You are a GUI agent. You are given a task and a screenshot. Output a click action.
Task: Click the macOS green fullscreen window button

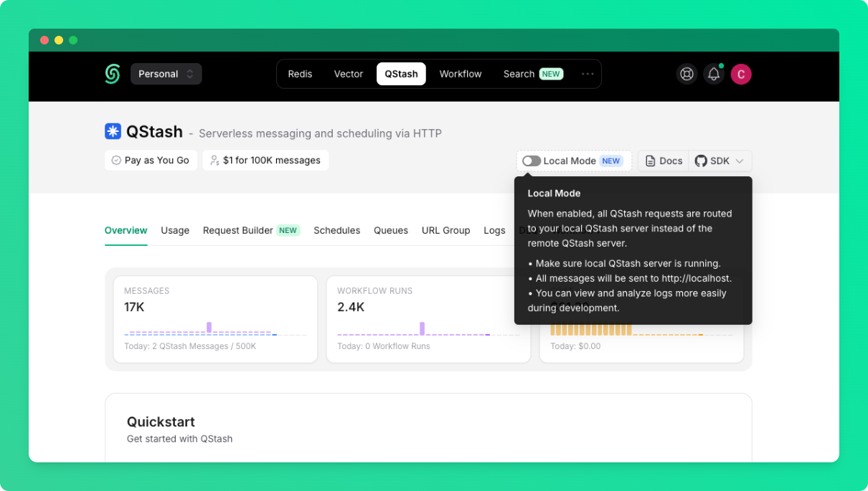(73, 40)
